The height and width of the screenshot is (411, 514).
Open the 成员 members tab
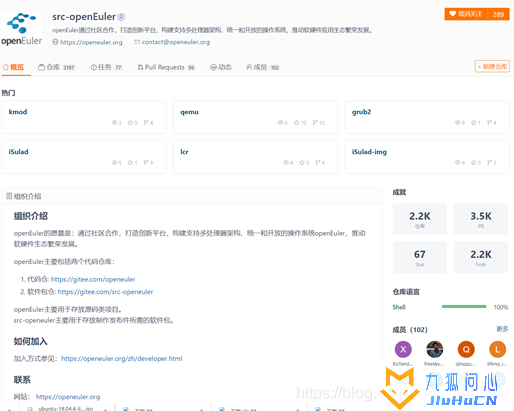pyautogui.click(x=263, y=67)
